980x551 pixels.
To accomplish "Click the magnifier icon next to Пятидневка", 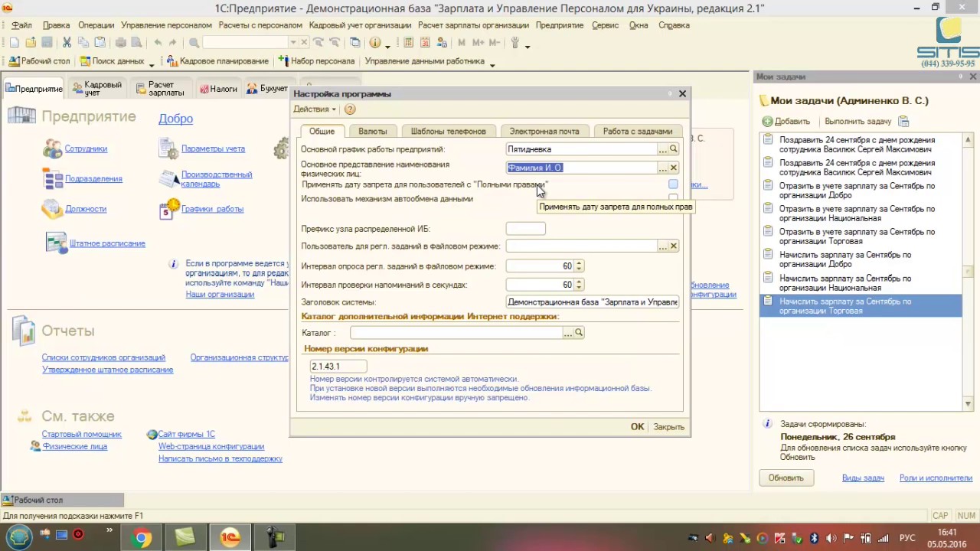I will tap(674, 149).
